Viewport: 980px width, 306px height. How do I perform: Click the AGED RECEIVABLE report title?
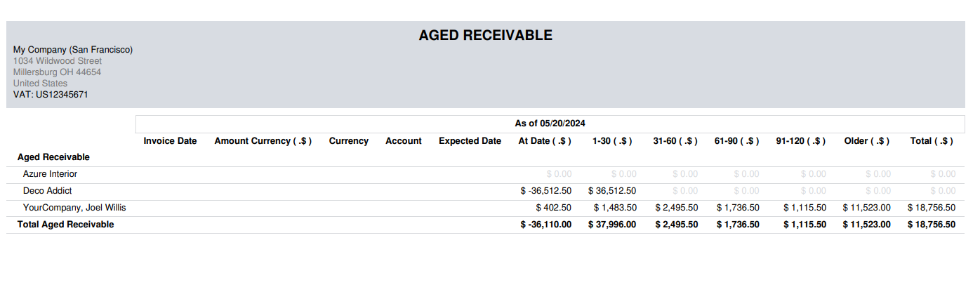pyautogui.click(x=485, y=35)
